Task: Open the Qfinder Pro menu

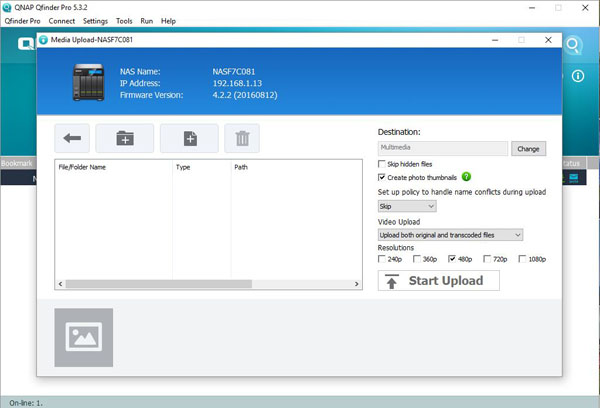Action: pyautogui.click(x=23, y=21)
